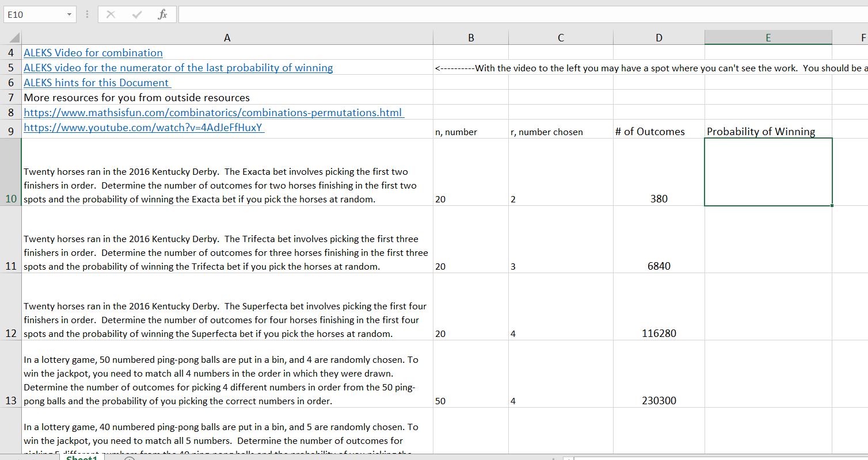Select the 'More resources for you' cell
The image size is (868, 460).
(227, 98)
